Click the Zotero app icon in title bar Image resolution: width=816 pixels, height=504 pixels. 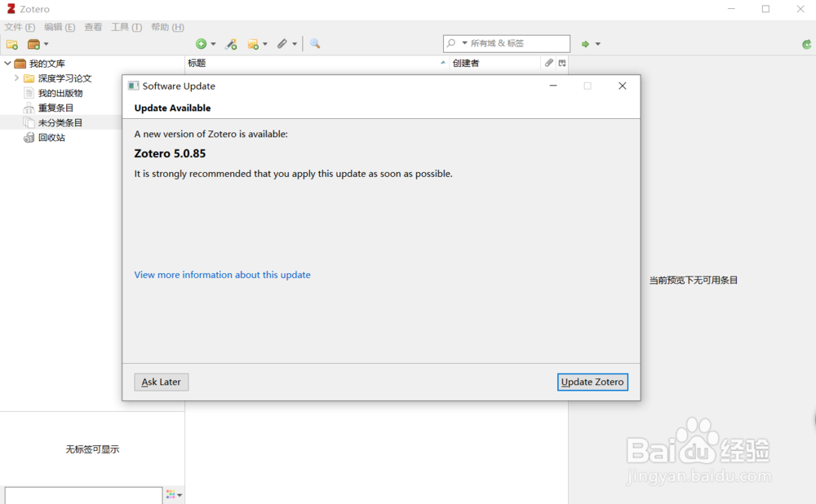tap(11, 9)
